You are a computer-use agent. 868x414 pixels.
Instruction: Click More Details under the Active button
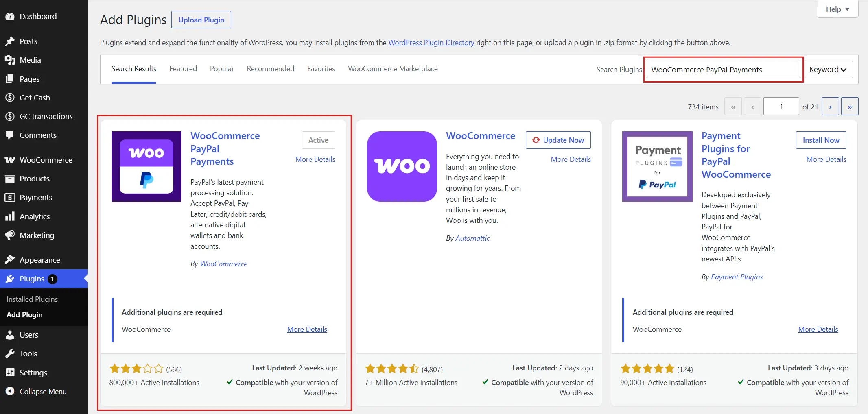click(315, 159)
